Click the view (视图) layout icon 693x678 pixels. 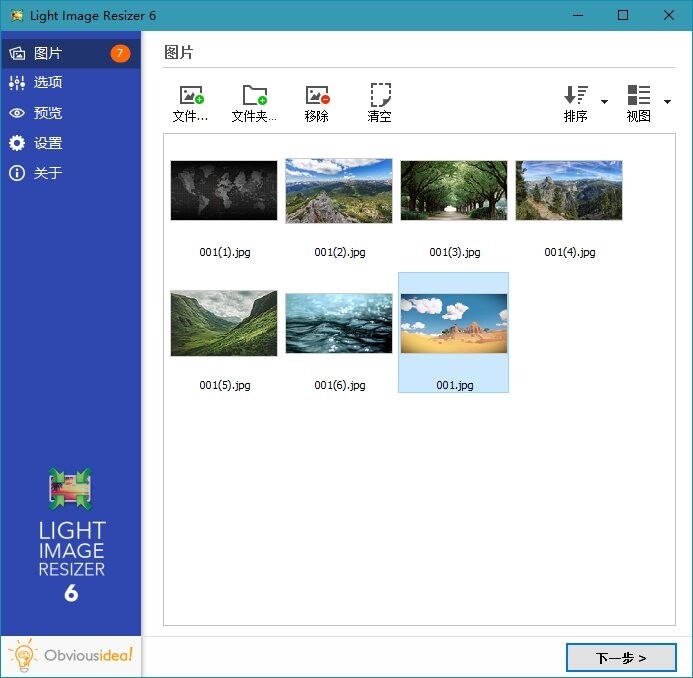638,96
